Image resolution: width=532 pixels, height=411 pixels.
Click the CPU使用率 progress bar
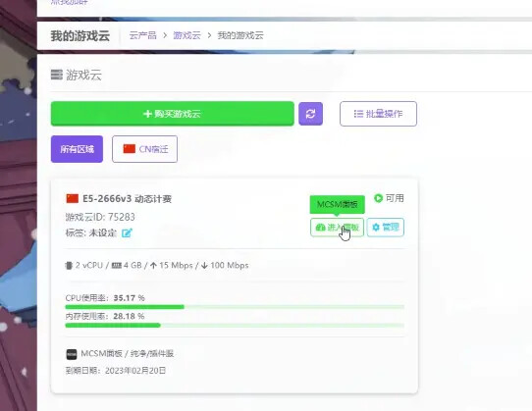[x=235, y=307]
